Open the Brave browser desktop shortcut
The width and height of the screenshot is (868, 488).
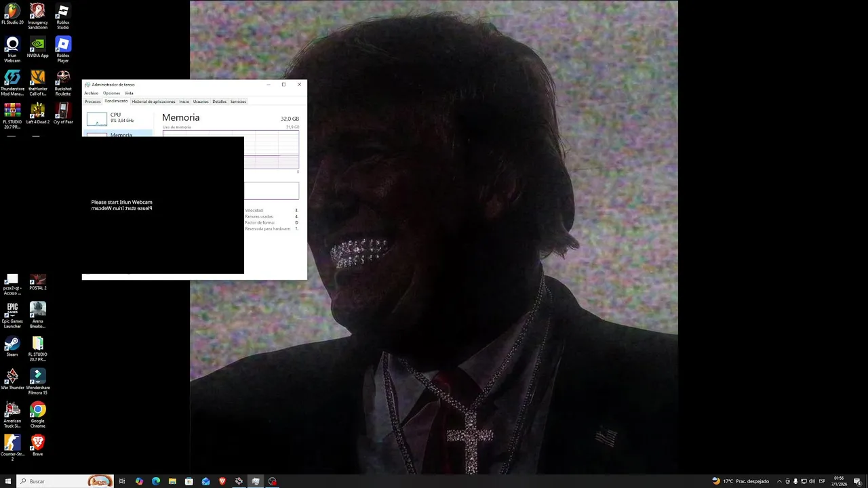[x=38, y=445]
